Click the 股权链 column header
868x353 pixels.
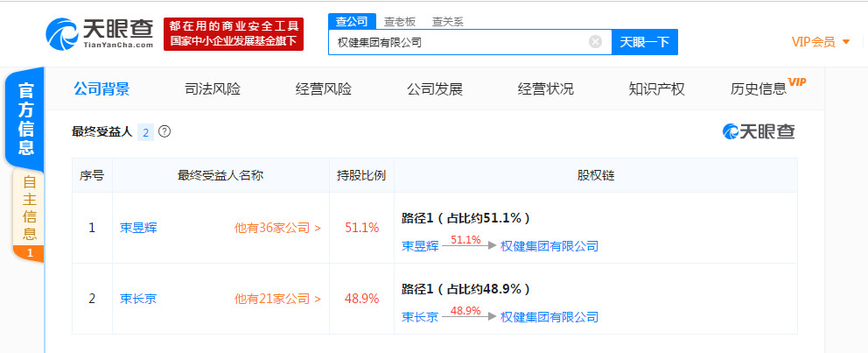coord(596,176)
